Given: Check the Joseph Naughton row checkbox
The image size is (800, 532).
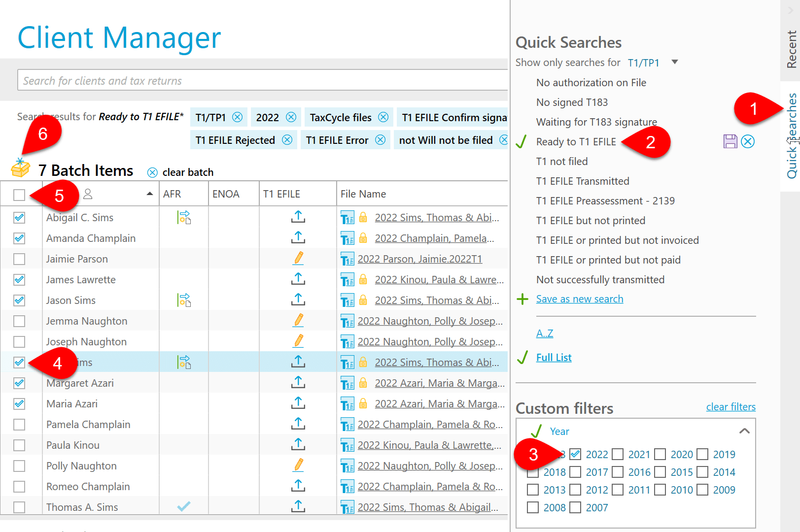Looking at the screenshot, I should pyautogui.click(x=19, y=341).
